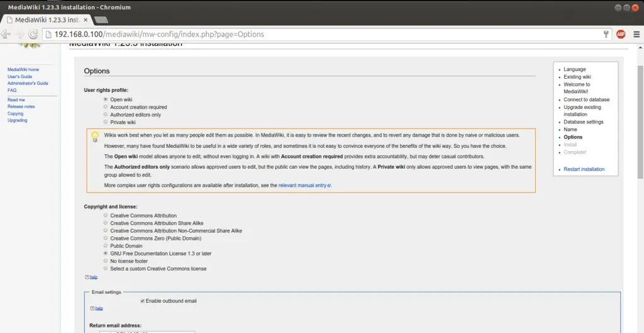Select No license footer option

[x=106, y=261]
